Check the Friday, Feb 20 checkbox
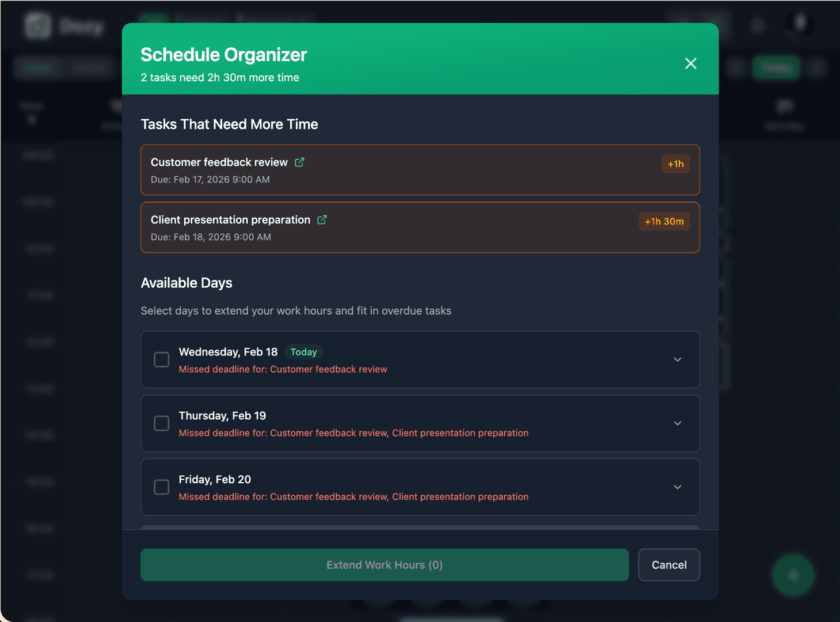The width and height of the screenshot is (840, 622). point(161,487)
